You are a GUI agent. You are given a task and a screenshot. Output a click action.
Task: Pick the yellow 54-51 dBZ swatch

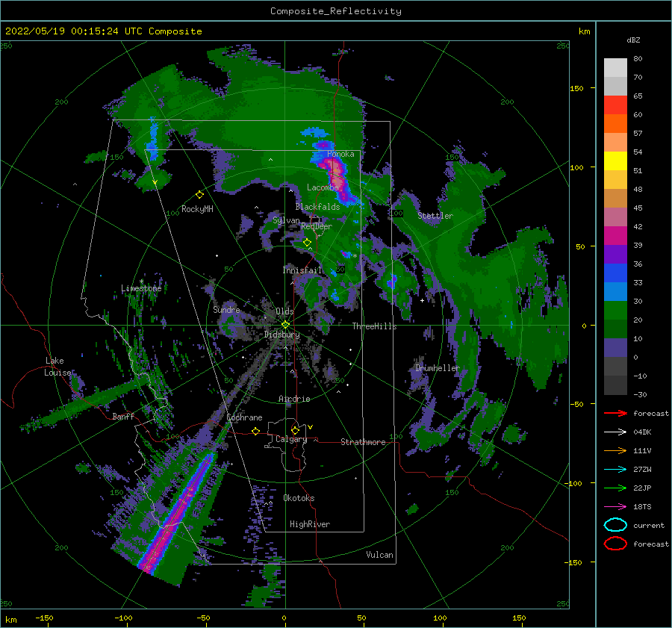coord(615,161)
